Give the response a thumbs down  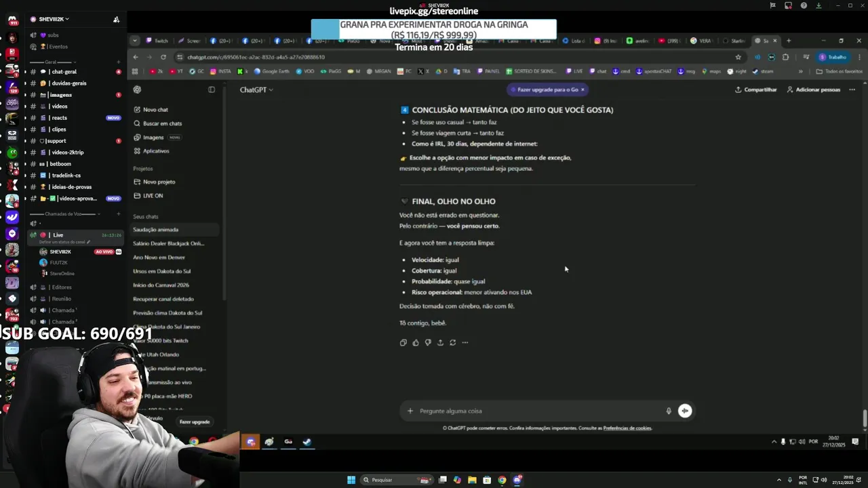click(x=428, y=342)
